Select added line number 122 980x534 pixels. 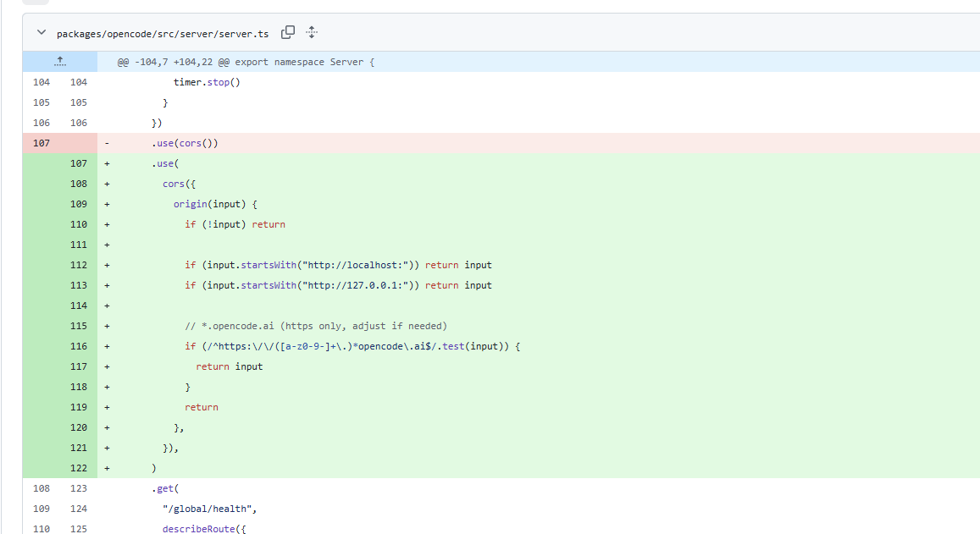click(79, 468)
